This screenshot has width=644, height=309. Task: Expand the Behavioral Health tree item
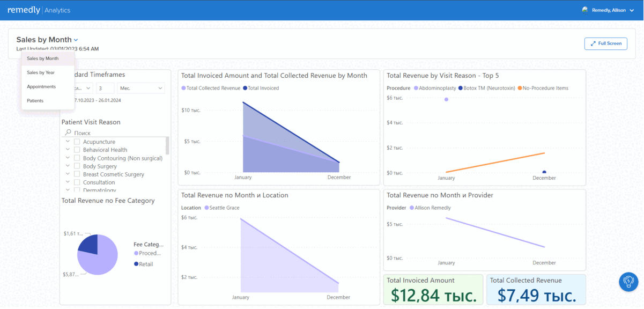point(68,150)
